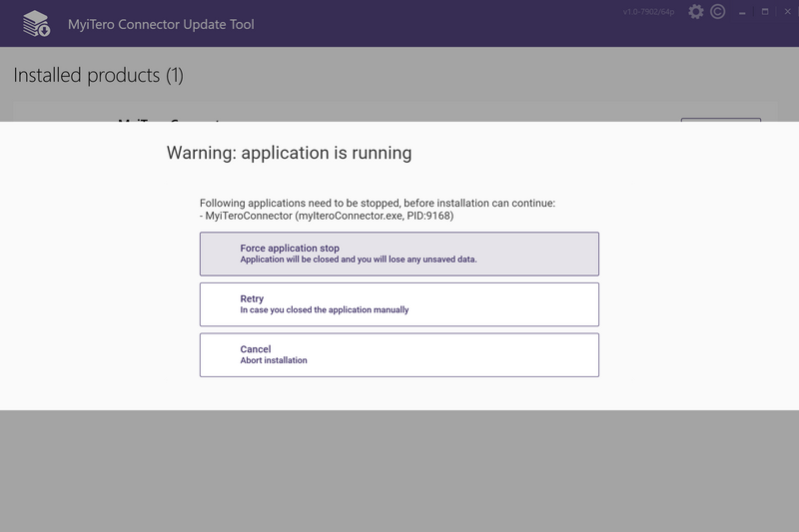799x532 pixels.
Task: Open settings gear in title bar
Action: coord(695,12)
